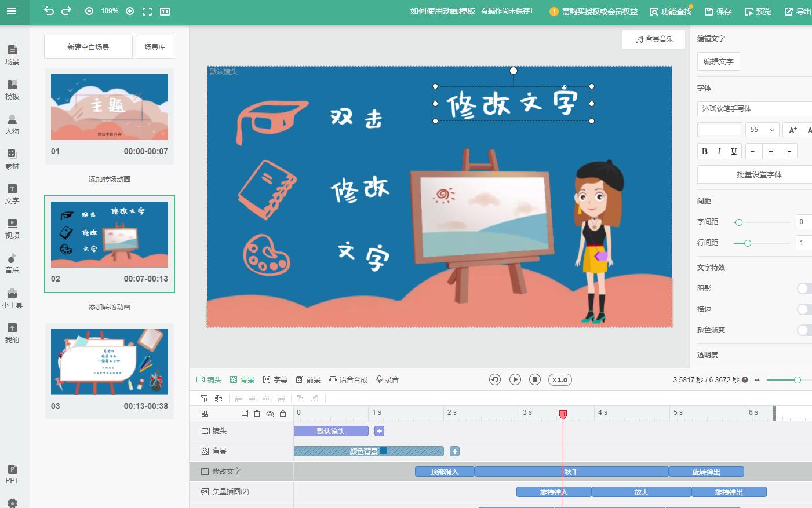Open 背景音乐 (background music) above the canvas
Screen dimensions: 812x508
[x=654, y=39]
